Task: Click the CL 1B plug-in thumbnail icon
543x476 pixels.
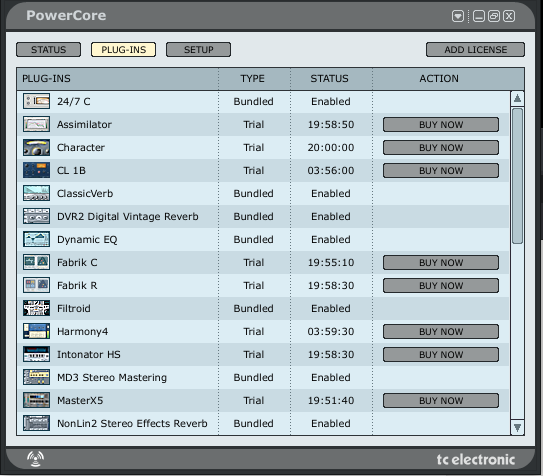Action: (36, 170)
